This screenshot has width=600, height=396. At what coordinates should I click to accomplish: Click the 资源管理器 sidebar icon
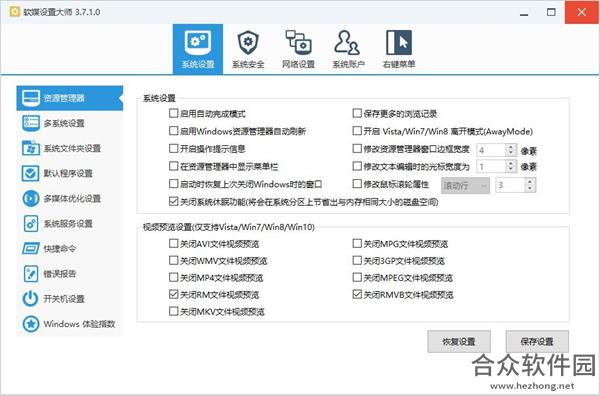[x=31, y=98]
